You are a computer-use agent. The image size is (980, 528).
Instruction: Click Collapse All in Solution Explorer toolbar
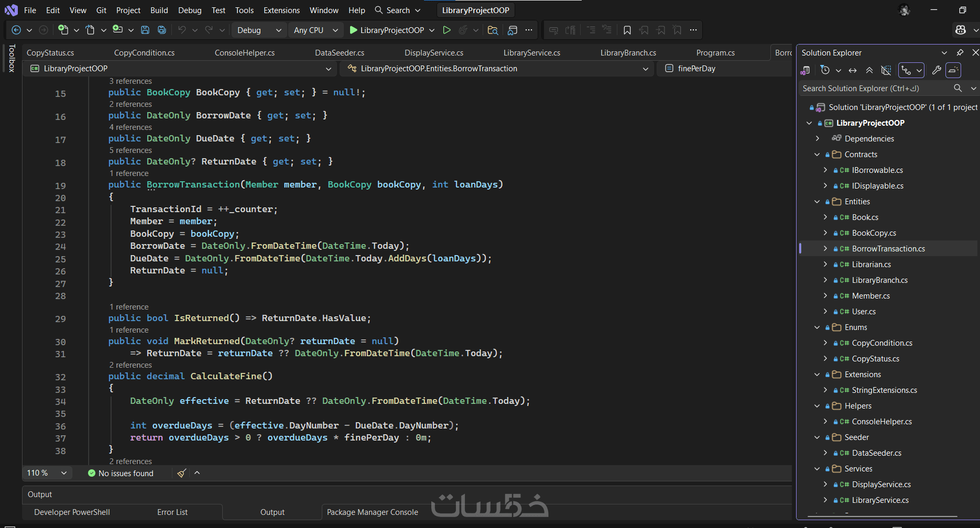tap(869, 70)
